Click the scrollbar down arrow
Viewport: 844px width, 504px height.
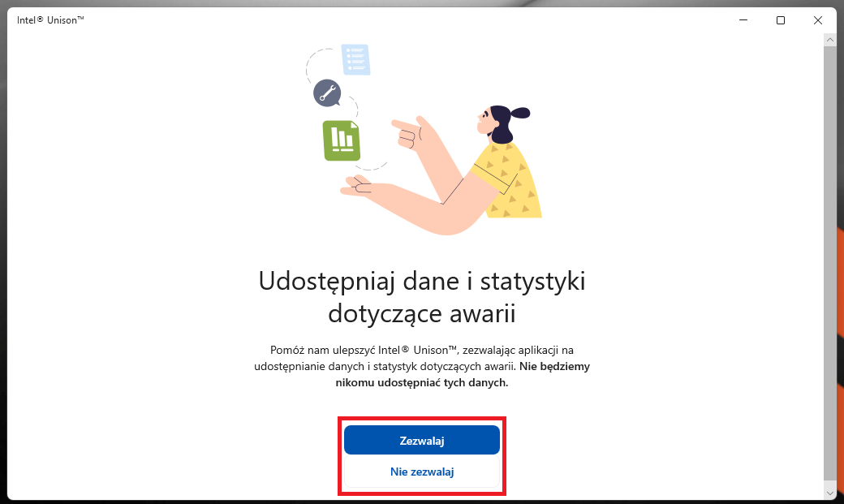[x=829, y=493]
